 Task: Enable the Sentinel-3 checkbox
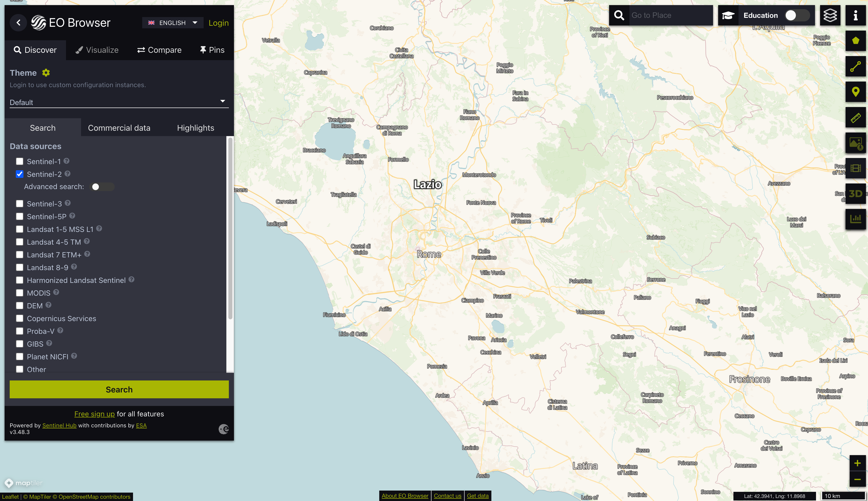(20, 204)
